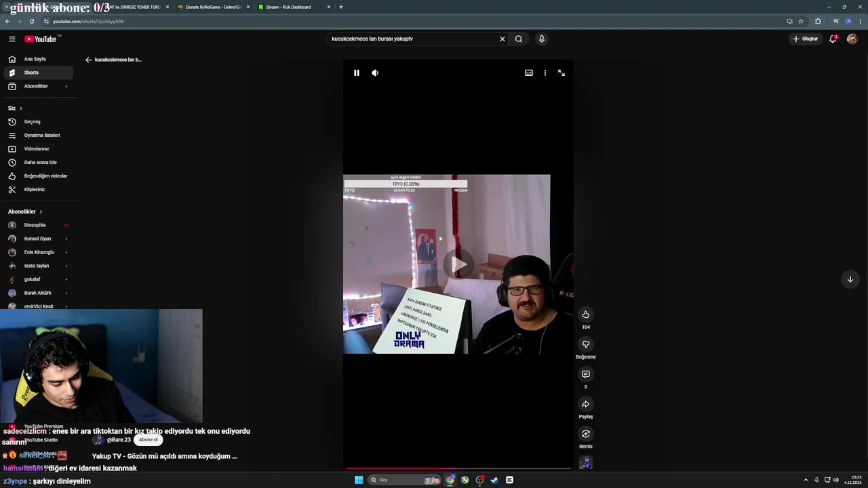Go back in browser history
This screenshot has width=868, height=488.
(7, 21)
